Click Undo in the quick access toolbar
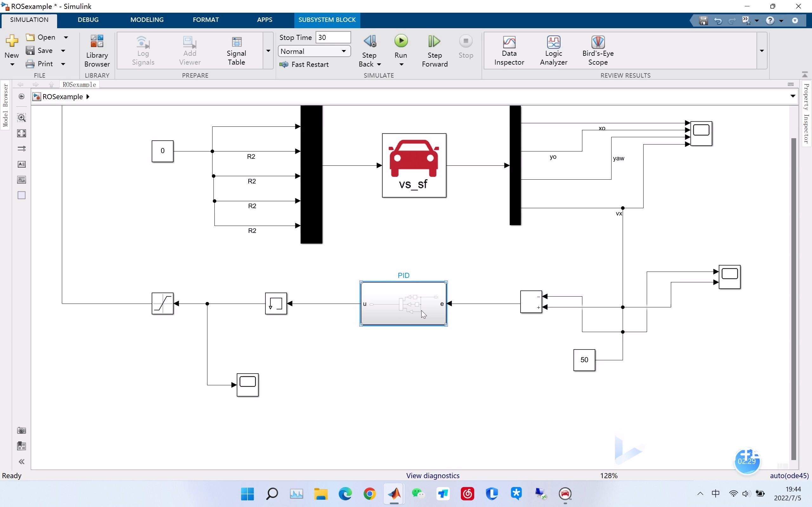This screenshot has height=507, width=812. (718, 21)
